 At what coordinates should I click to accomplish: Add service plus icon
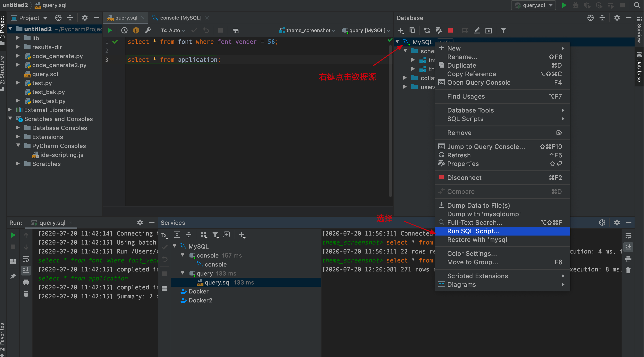[242, 235]
